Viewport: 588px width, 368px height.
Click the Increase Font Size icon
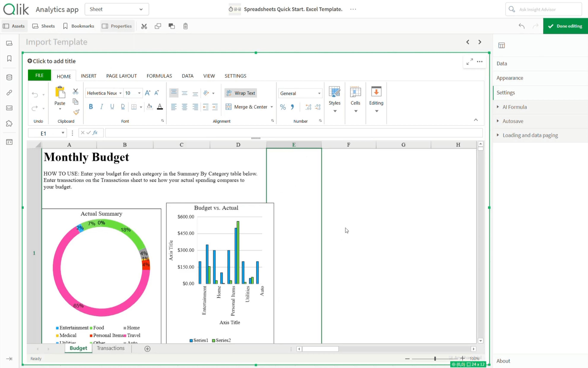[x=147, y=93]
